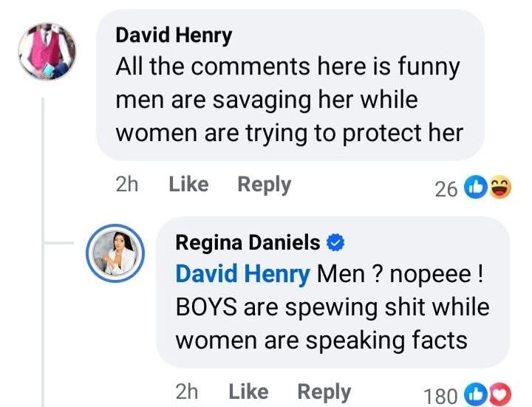Image resolution: width=532 pixels, height=407 pixels.
Task: Open the David Henry commenter name link
Action: coord(174,35)
